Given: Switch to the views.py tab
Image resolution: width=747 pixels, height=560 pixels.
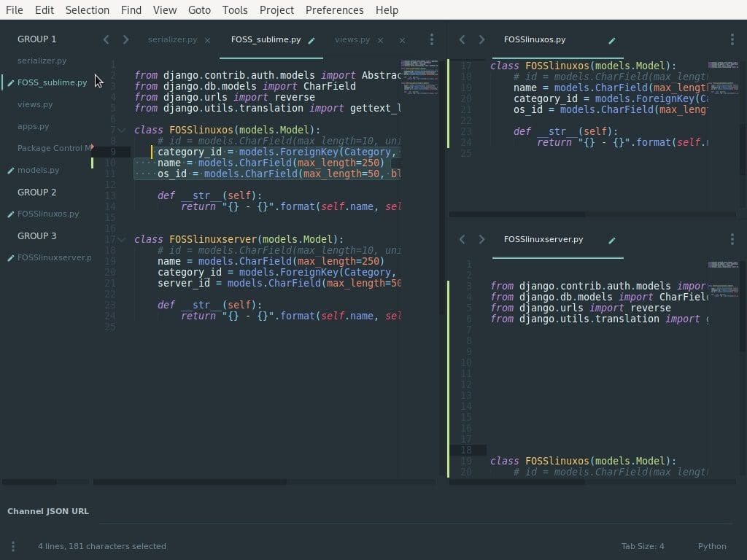Looking at the screenshot, I should (352, 39).
